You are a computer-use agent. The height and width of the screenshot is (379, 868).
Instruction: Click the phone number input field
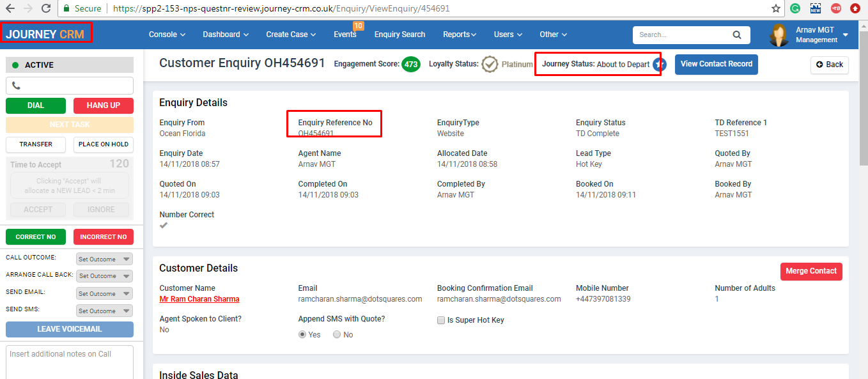pos(70,86)
